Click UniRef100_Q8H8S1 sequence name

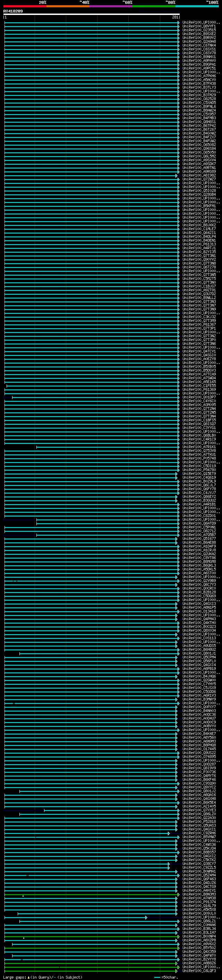[x=199, y=122]
